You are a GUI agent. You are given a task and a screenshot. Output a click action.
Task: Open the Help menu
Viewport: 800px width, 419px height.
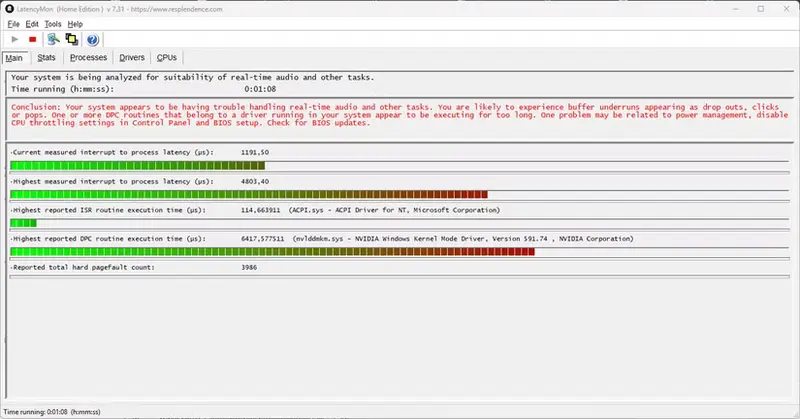[x=76, y=23]
